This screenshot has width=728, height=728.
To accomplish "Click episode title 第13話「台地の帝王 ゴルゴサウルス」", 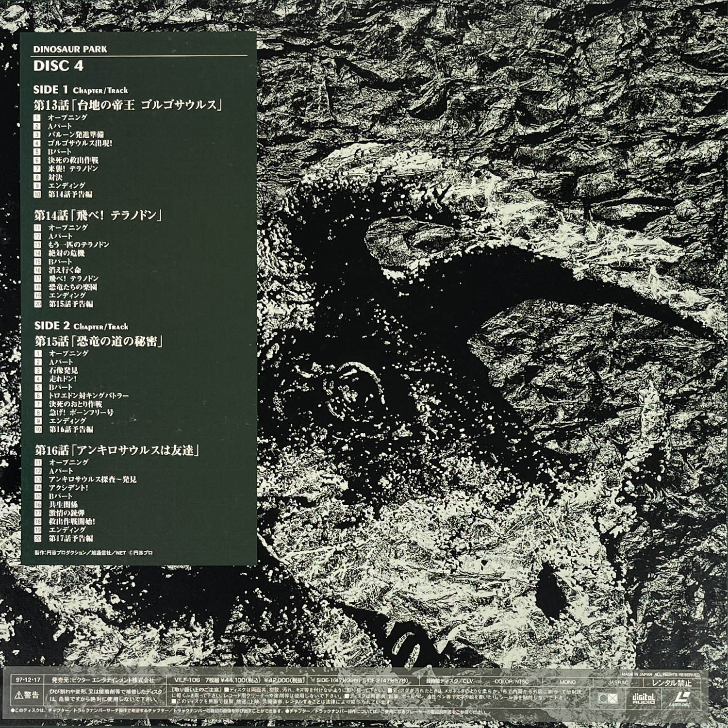I will [x=128, y=104].
